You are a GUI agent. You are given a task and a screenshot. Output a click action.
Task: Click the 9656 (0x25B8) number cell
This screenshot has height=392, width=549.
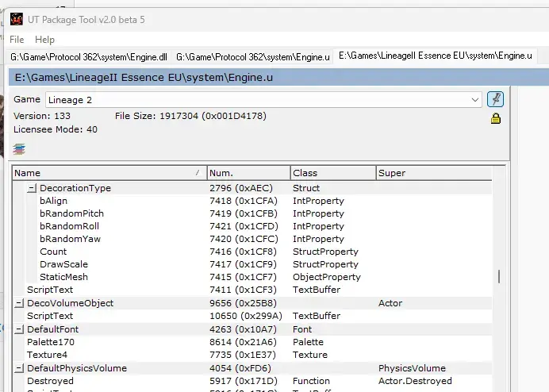tap(243, 303)
